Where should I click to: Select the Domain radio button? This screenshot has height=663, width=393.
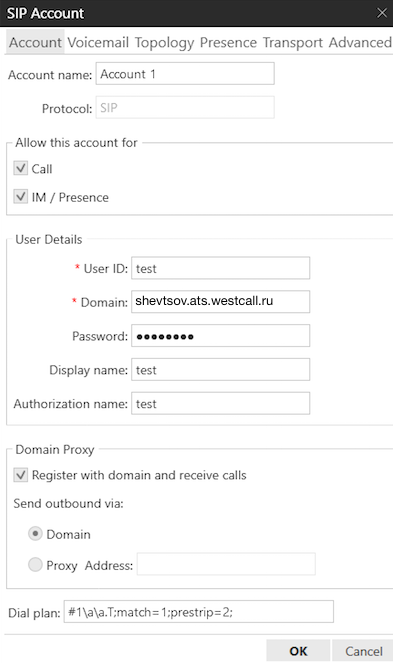point(35,534)
